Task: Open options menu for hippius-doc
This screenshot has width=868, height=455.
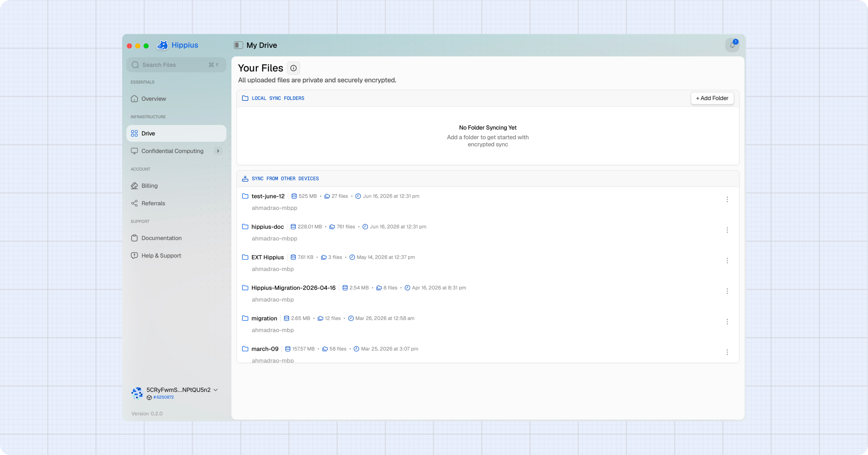Action: (x=727, y=230)
